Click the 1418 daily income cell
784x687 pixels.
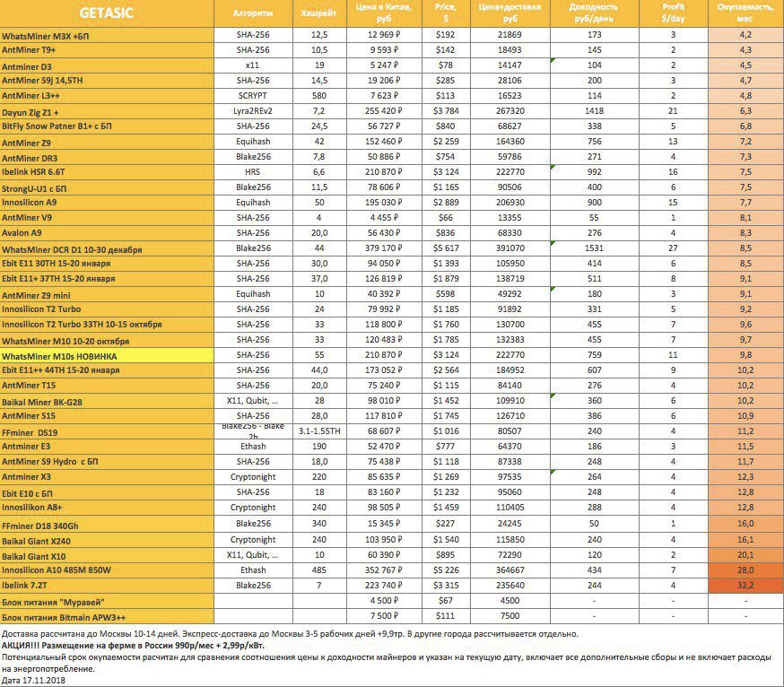[x=595, y=111]
